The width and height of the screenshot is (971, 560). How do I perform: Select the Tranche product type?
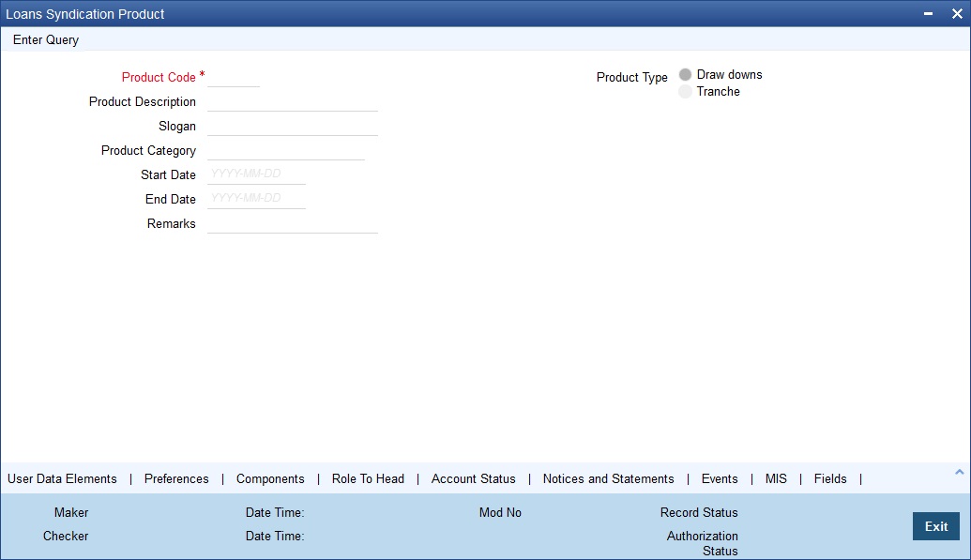[685, 92]
